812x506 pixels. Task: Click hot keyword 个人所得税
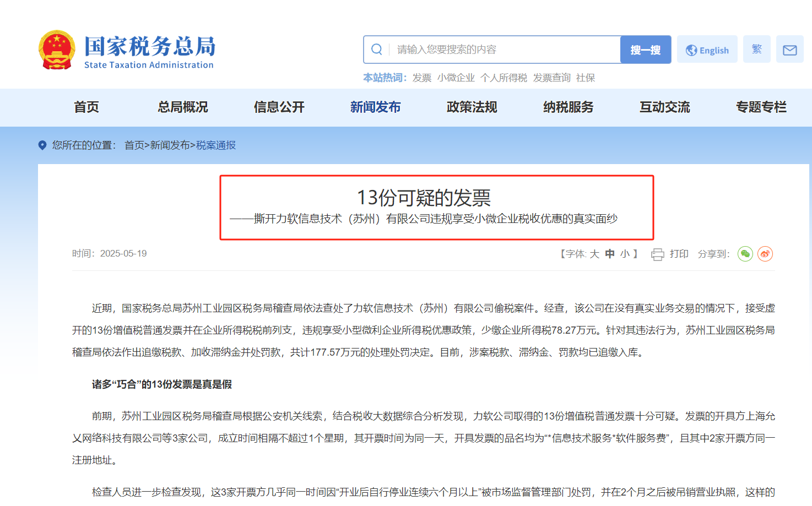tap(504, 78)
